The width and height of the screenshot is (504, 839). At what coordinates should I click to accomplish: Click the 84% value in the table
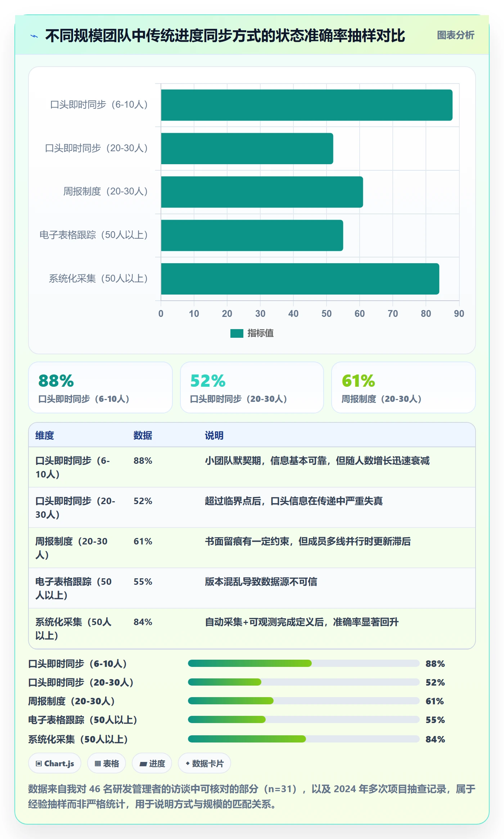click(x=143, y=622)
